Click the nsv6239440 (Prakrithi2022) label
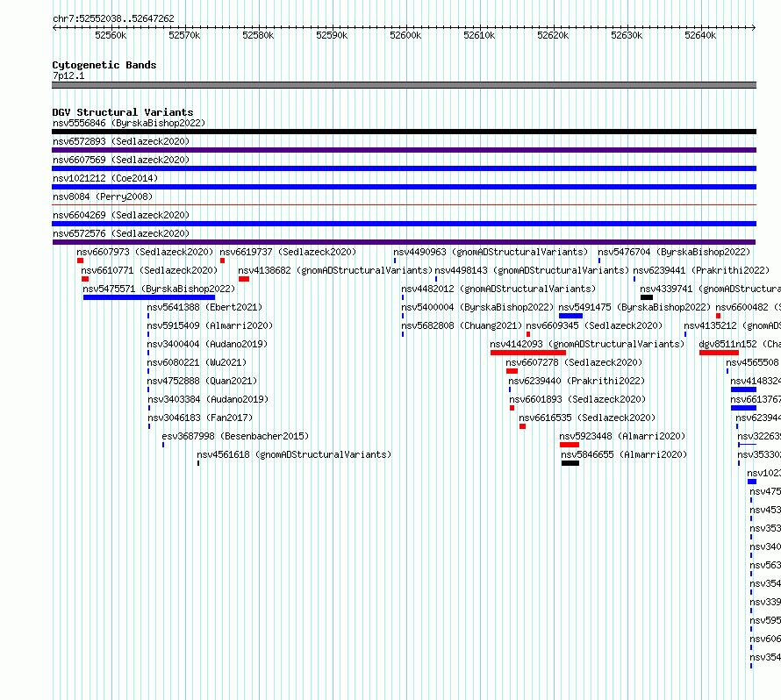This screenshot has height=700, width=781. (x=577, y=381)
